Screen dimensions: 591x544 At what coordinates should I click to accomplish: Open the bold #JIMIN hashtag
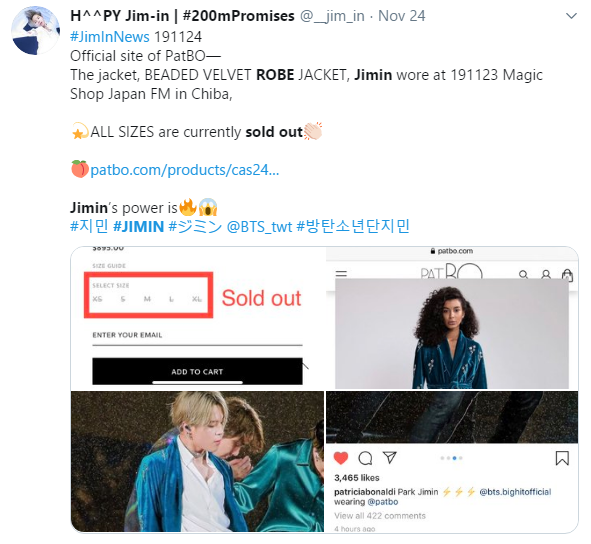pos(138,227)
